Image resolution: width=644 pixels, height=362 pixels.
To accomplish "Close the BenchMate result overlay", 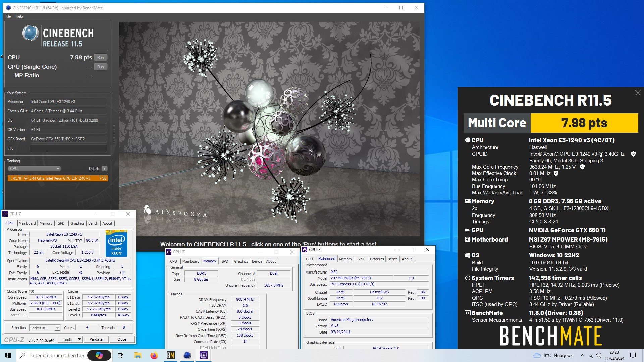I will click(x=638, y=93).
